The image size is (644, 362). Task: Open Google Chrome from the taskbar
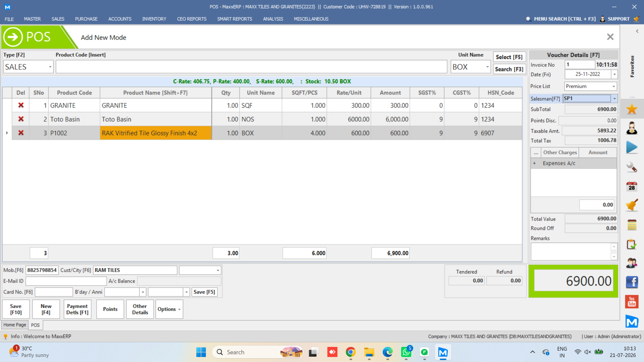tap(351, 352)
